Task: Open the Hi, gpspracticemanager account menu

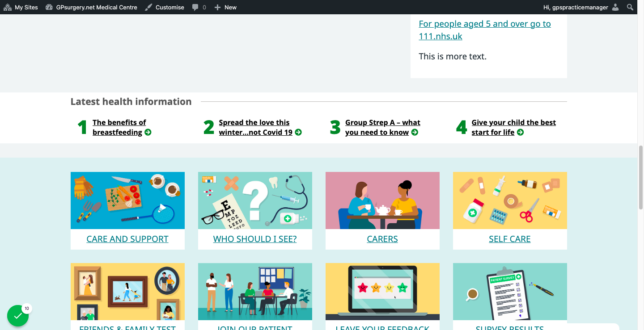Action: 581,7
